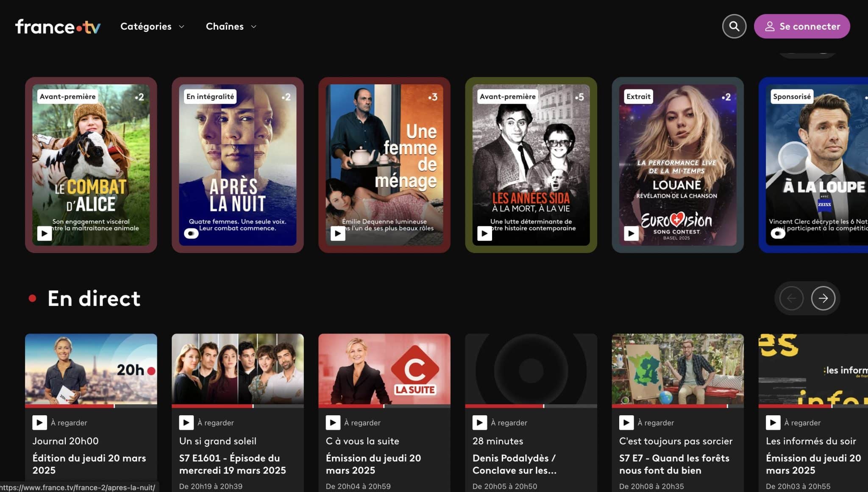Screen dimensions: 868x492
Task: Click 'Denis Podalydès / Conclave' text
Action: 514,464
